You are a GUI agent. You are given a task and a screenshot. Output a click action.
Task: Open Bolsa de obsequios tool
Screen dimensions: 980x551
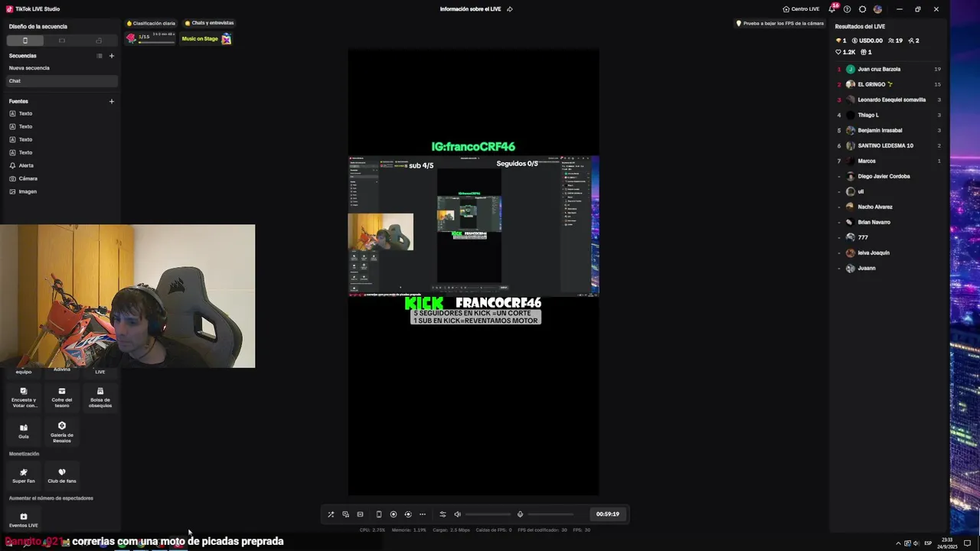[x=100, y=397]
